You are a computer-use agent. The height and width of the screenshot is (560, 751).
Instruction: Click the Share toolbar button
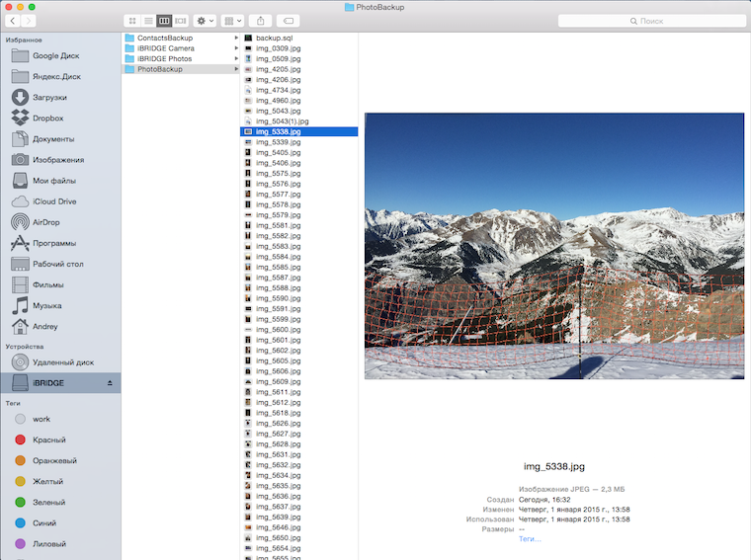(x=261, y=20)
